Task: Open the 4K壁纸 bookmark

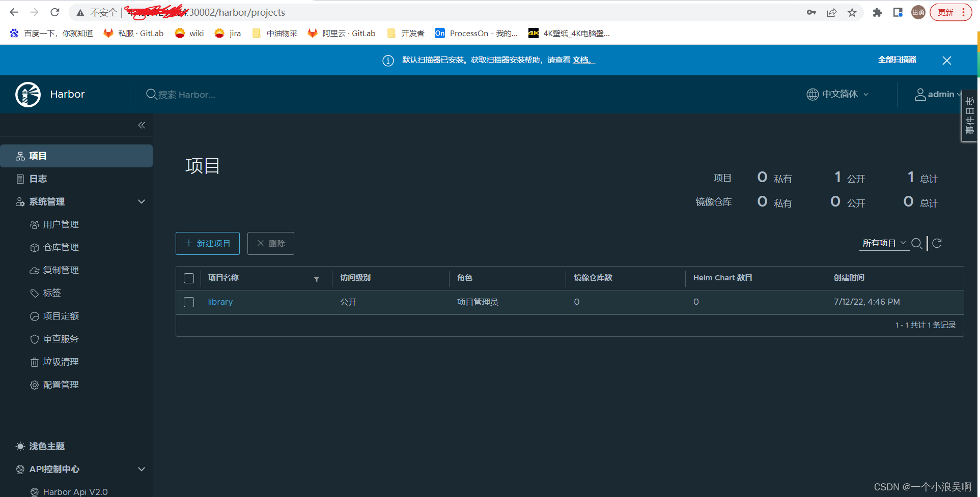Action: pyautogui.click(x=569, y=33)
